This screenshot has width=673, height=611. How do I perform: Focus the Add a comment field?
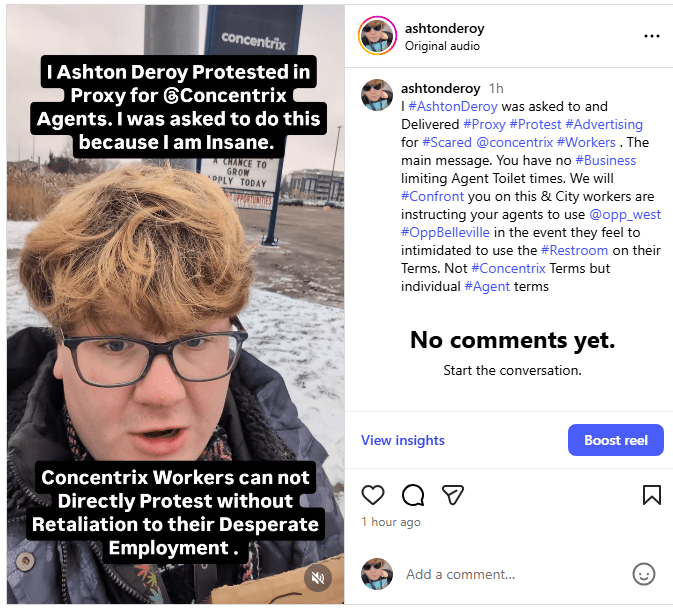513,574
